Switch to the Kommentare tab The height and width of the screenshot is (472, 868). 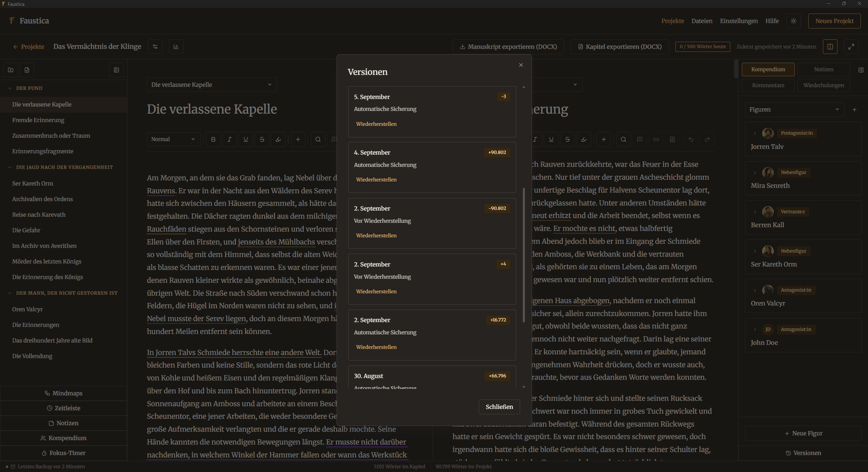pyautogui.click(x=768, y=85)
